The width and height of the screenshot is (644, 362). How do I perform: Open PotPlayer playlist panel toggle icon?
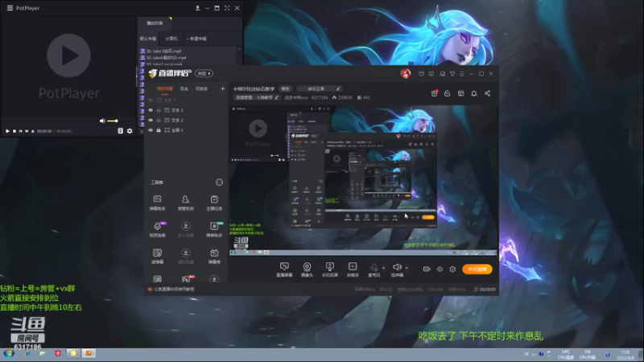tap(120, 131)
